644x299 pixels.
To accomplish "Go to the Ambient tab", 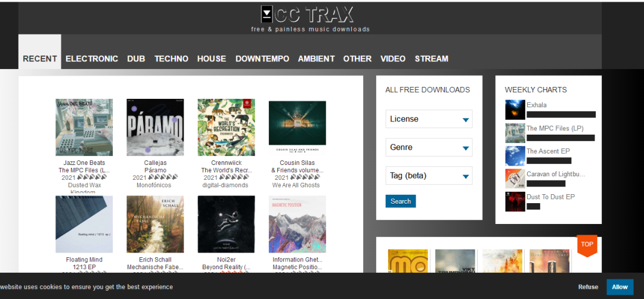I will [x=316, y=58].
